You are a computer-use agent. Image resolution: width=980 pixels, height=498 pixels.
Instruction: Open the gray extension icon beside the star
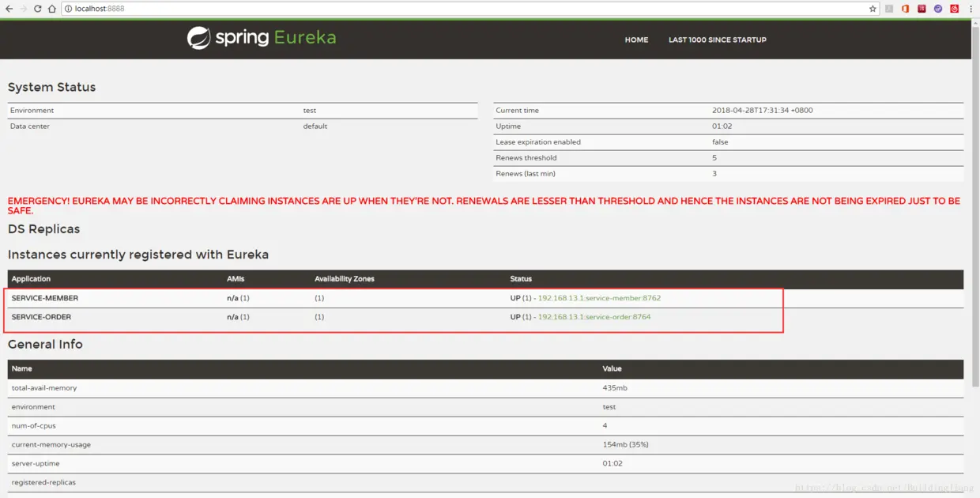click(x=889, y=9)
